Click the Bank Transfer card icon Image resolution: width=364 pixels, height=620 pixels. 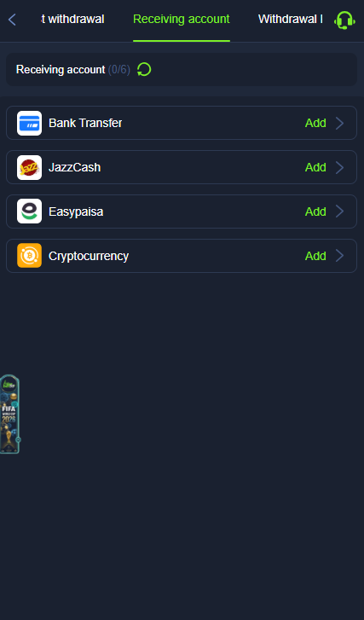click(29, 123)
